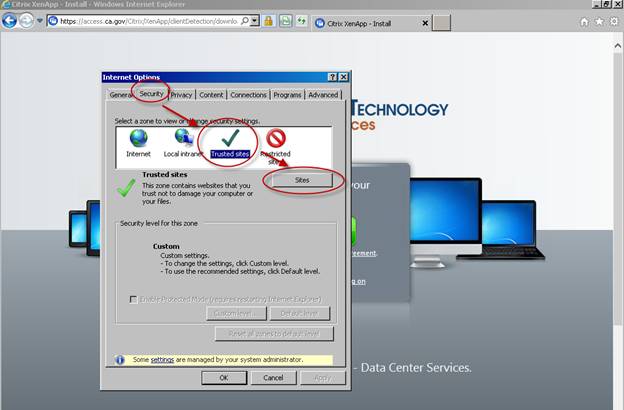Open the settings link in info bar
Viewport: 624px width, 410px height.
[162, 360]
